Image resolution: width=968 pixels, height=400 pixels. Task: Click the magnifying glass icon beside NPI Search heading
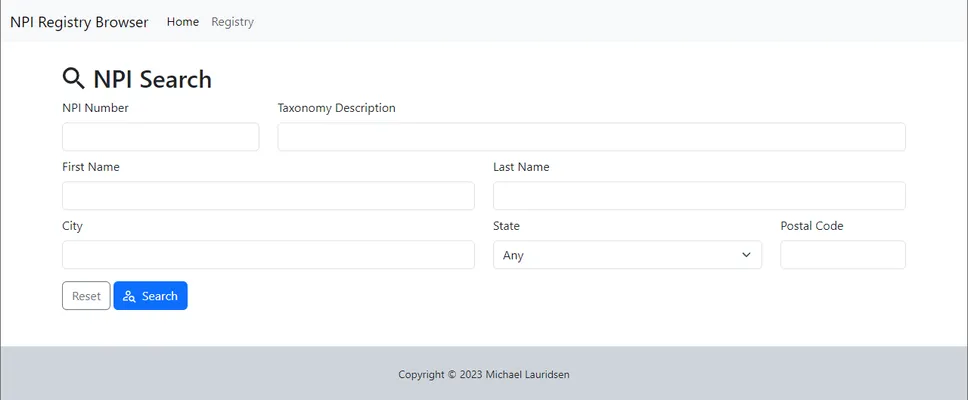coord(74,79)
